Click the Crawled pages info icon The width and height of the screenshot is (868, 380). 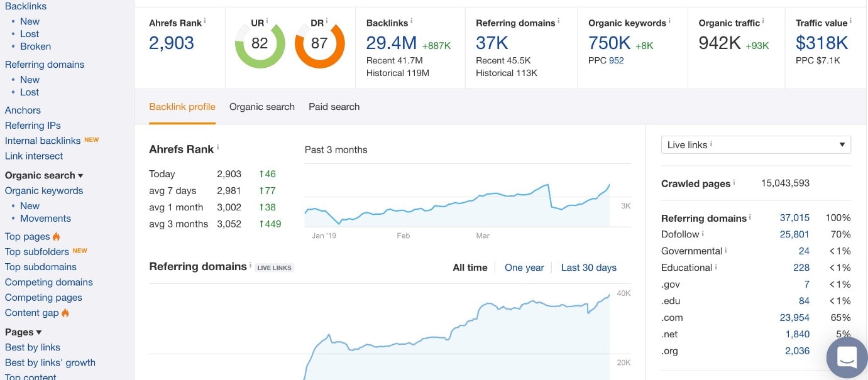734,183
